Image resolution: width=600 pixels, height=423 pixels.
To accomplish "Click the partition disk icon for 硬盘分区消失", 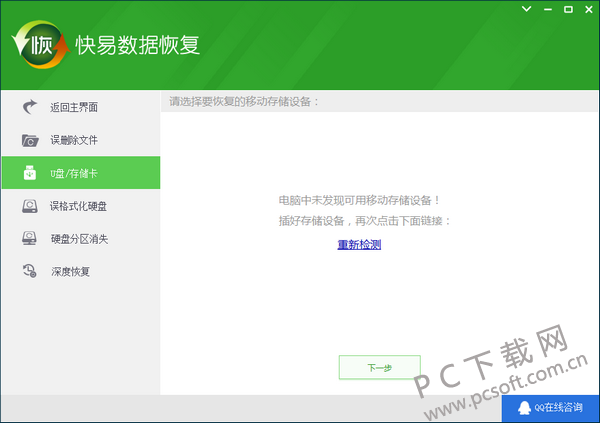I will [29, 238].
